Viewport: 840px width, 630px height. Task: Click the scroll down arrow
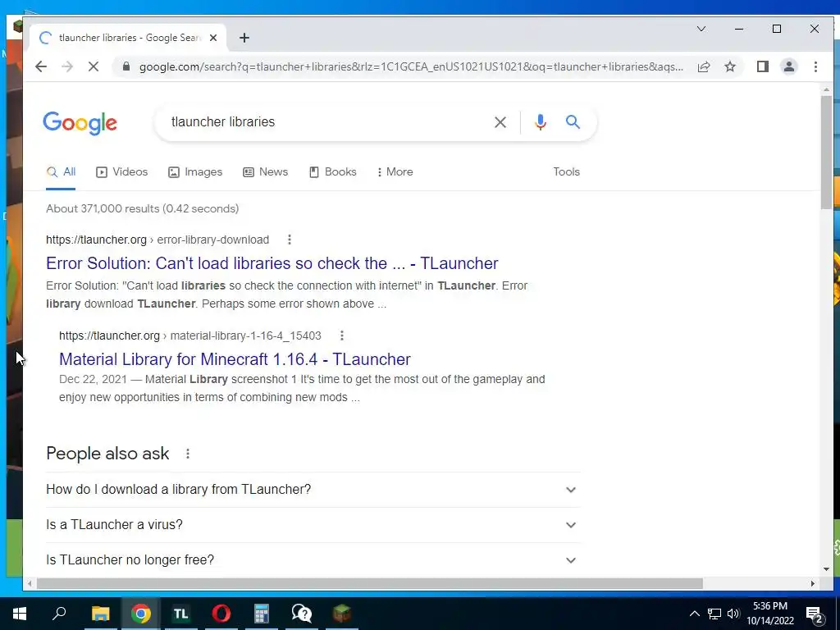pos(826,569)
